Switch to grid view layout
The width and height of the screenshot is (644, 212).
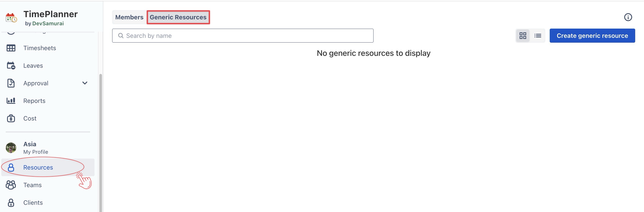(x=522, y=36)
